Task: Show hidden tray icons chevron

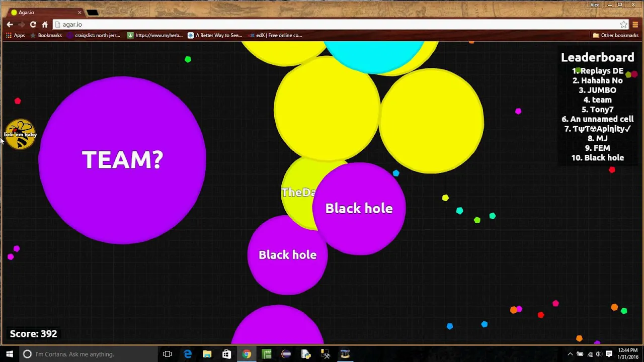Action: tap(570, 354)
